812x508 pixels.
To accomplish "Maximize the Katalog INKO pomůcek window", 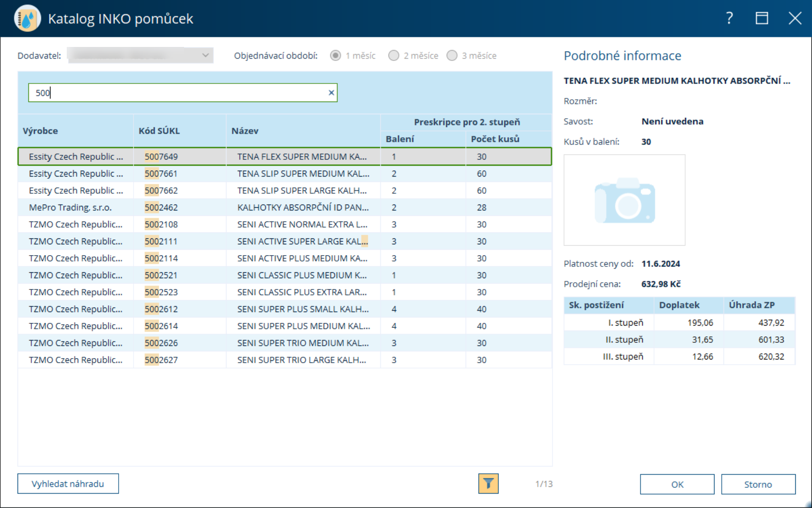I will tap(762, 18).
